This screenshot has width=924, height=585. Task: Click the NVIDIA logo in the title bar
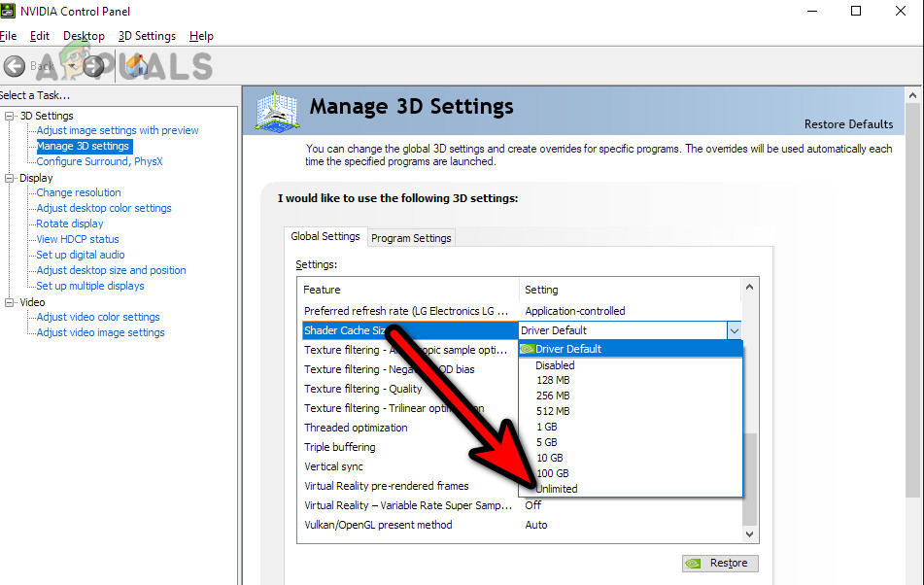tap(9, 12)
